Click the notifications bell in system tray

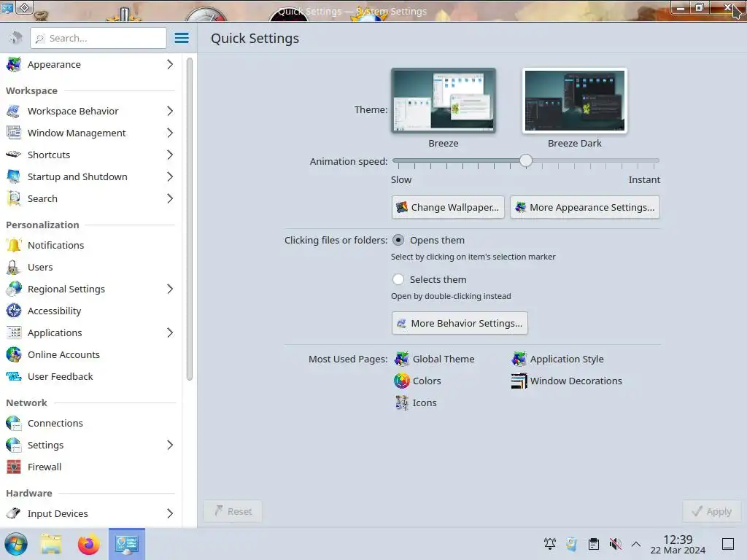(x=550, y=544)
